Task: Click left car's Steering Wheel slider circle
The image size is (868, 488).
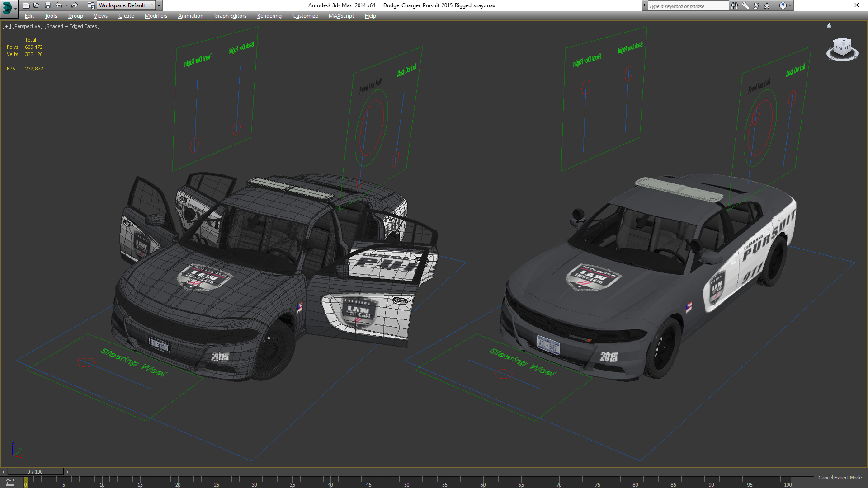Action: point(86,362)
